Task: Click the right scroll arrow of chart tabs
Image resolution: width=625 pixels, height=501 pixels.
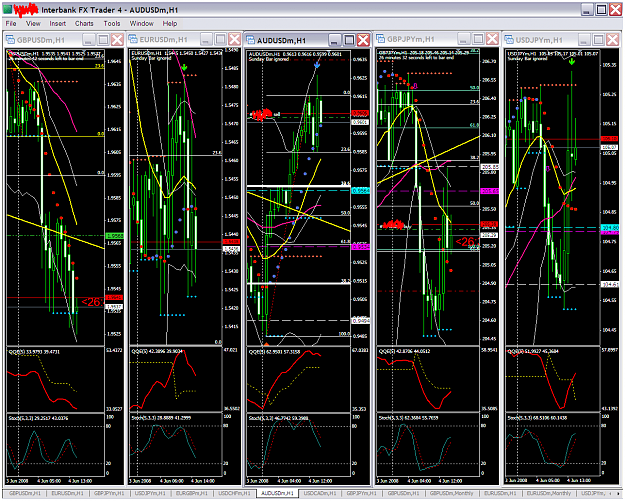Action: coord(619,494)
